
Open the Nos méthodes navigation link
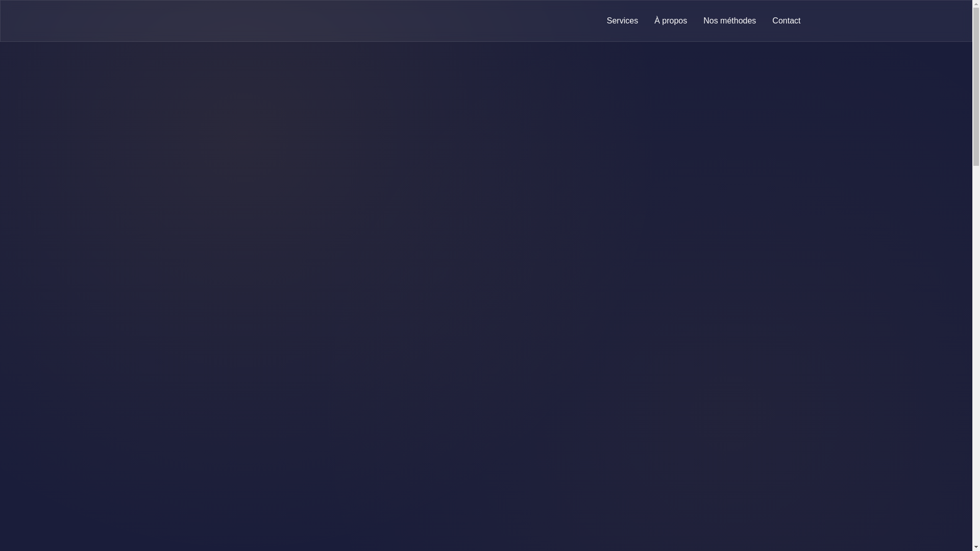point(729,21)
